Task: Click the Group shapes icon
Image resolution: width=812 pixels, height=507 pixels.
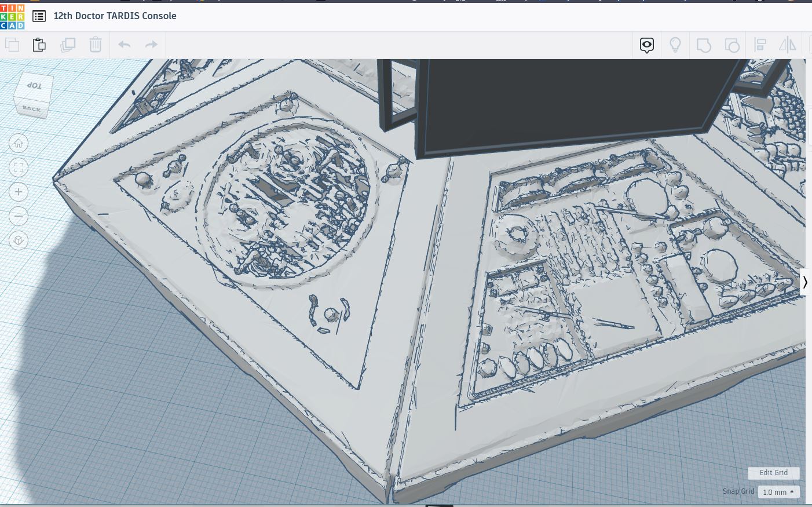Action: point(704,45)
